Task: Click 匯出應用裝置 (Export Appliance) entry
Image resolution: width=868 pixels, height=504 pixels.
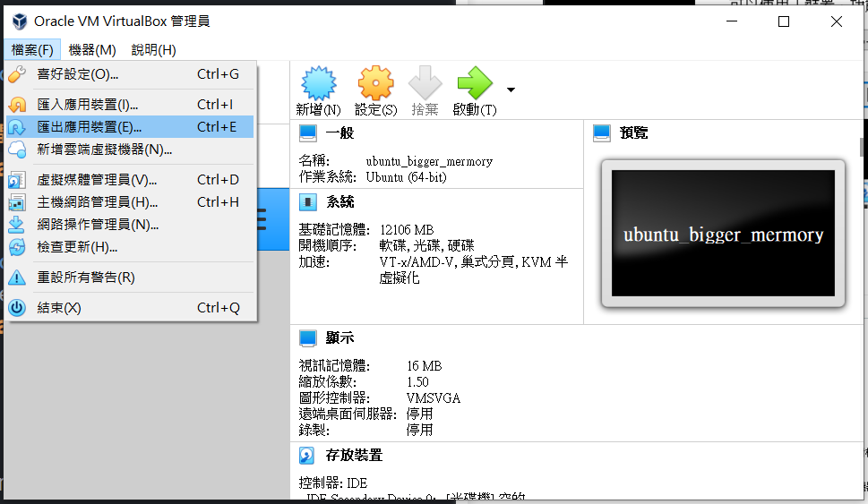Action: click(89, 127)
